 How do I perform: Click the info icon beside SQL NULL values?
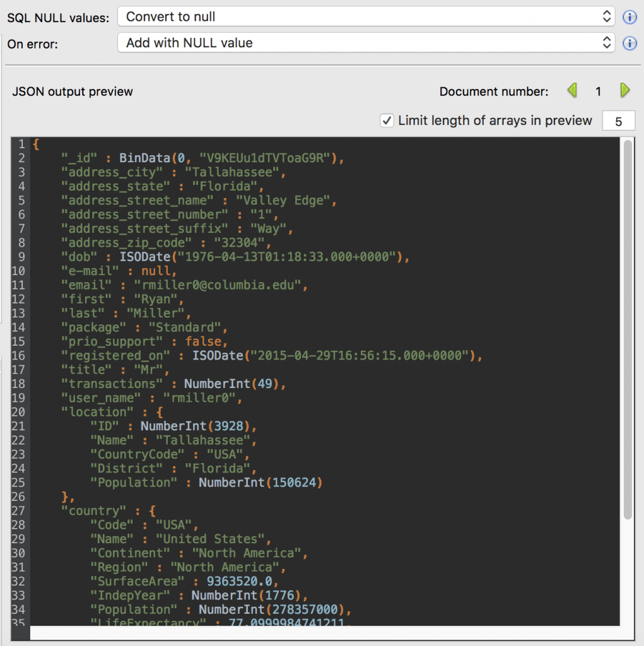(x=629, y=17)
